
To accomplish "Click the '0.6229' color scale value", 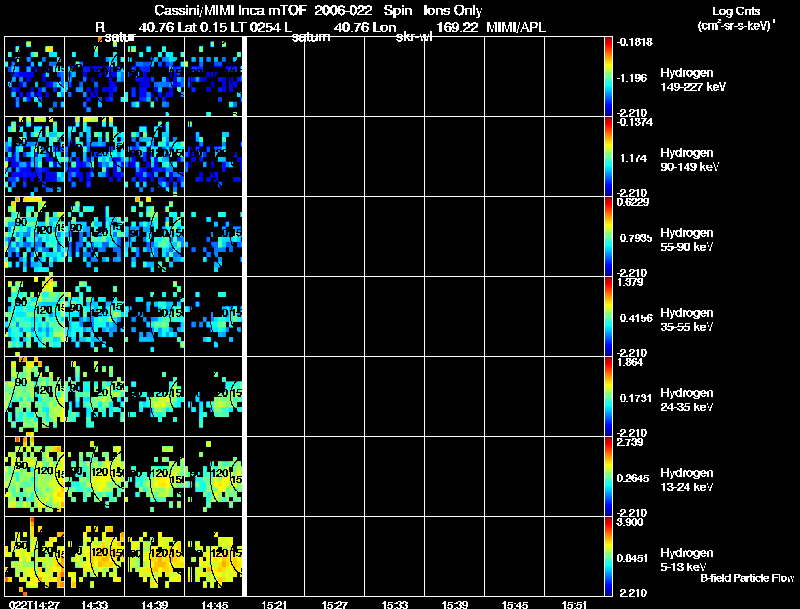I will point(633,202).
